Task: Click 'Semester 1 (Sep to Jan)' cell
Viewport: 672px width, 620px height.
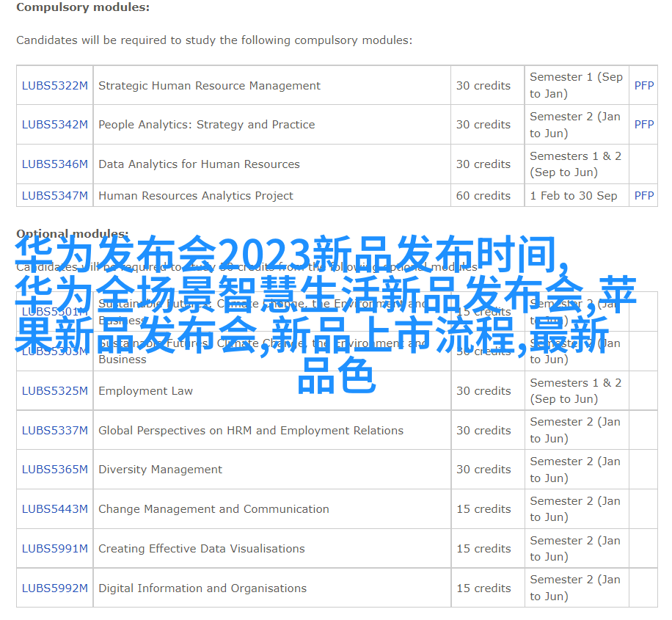Action: click(x=576, y=85)
